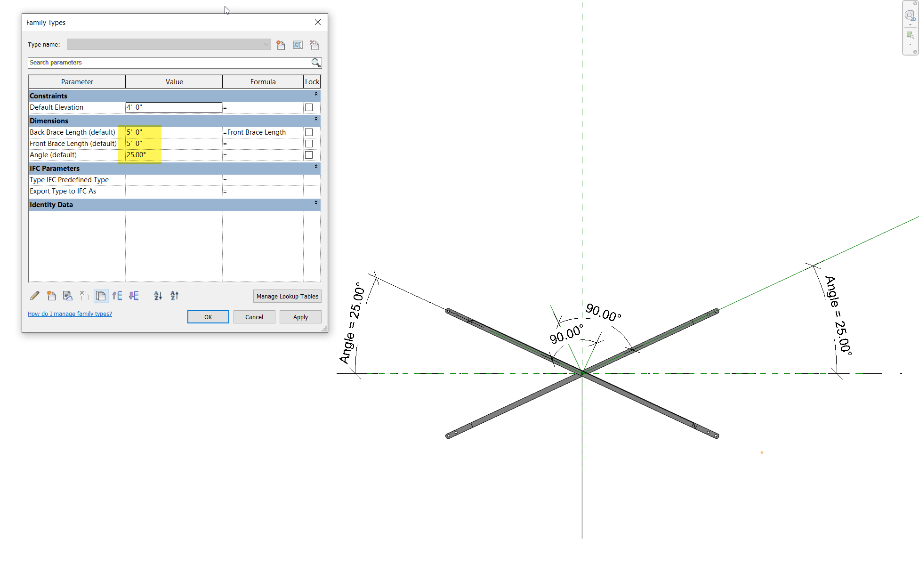Apply the family type changes

[x=300, y=317]
